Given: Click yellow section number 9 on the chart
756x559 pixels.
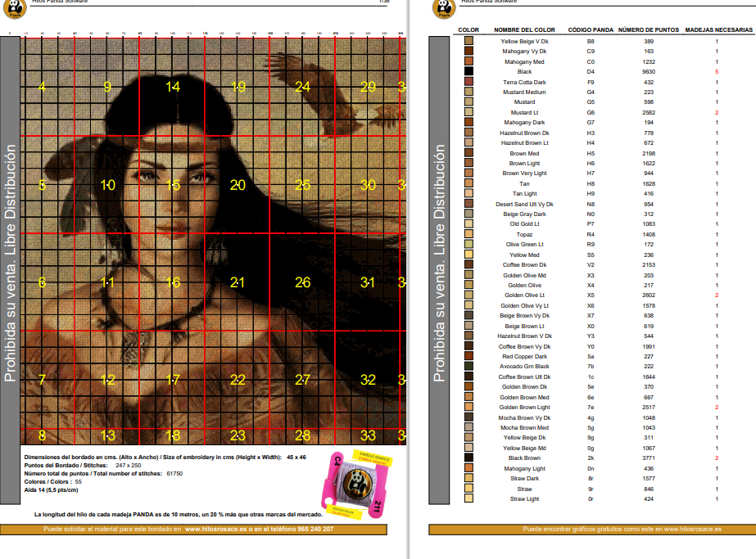Looking at the screenshot, I should pyautogui.click(x=107, y=87).
